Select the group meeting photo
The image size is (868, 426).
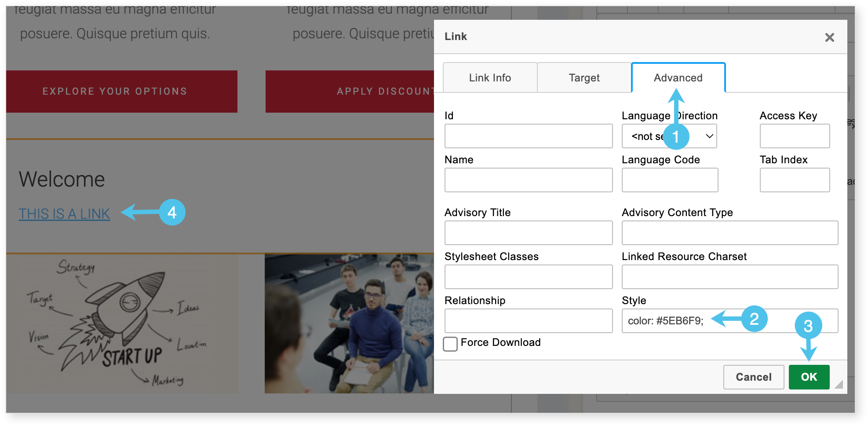349,324
